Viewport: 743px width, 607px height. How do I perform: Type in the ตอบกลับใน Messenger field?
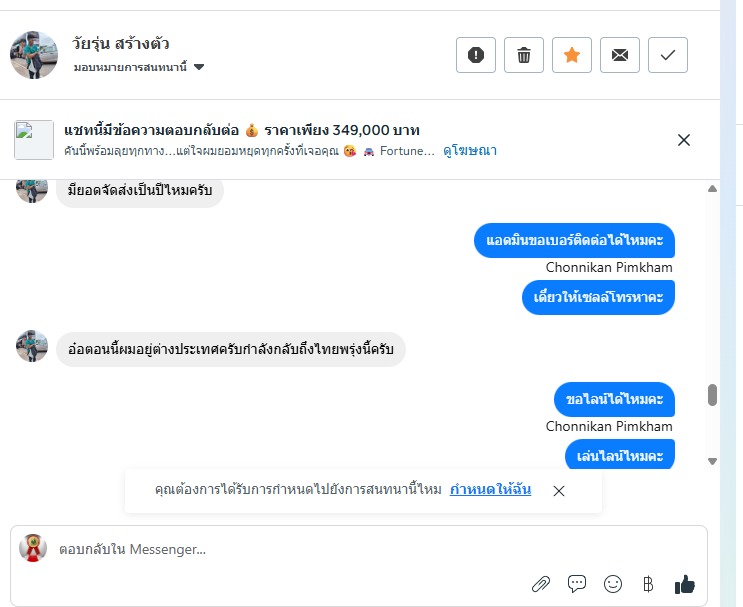point(300,549)
